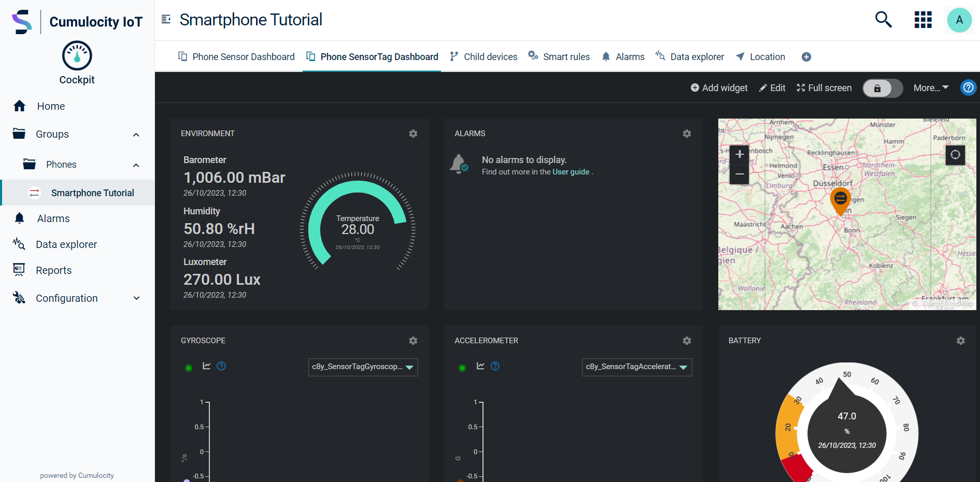Image resolution: width=980 pixels, height=482 pixels.
Task: Toggle the dashboard lock switch
Action: click(x=883, y=88)
